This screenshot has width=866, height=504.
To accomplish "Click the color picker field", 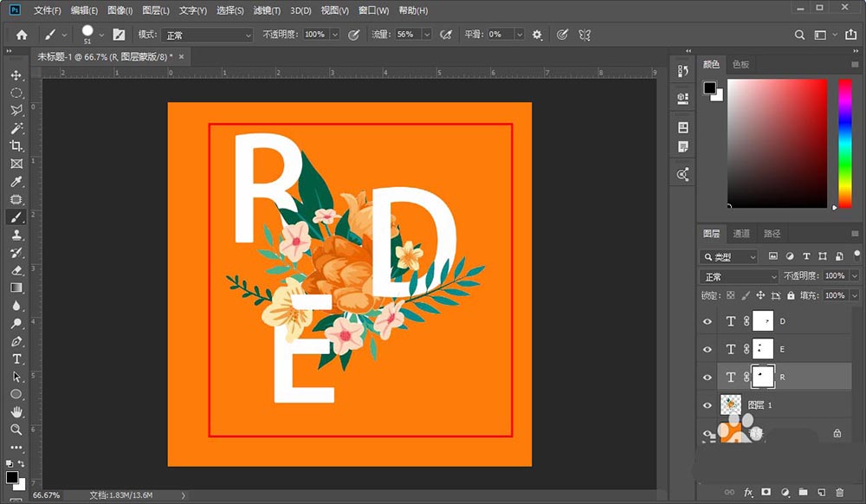I will pyautogui.click(x=777, y=144).
